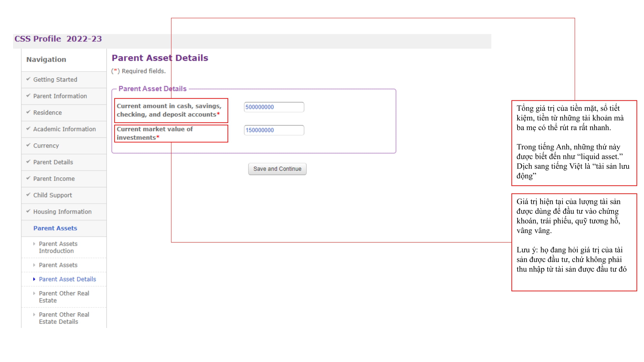Click checkmark next to Parent Information
The height and width of the screenshot is (362, 644).
[x=28, y=95]
